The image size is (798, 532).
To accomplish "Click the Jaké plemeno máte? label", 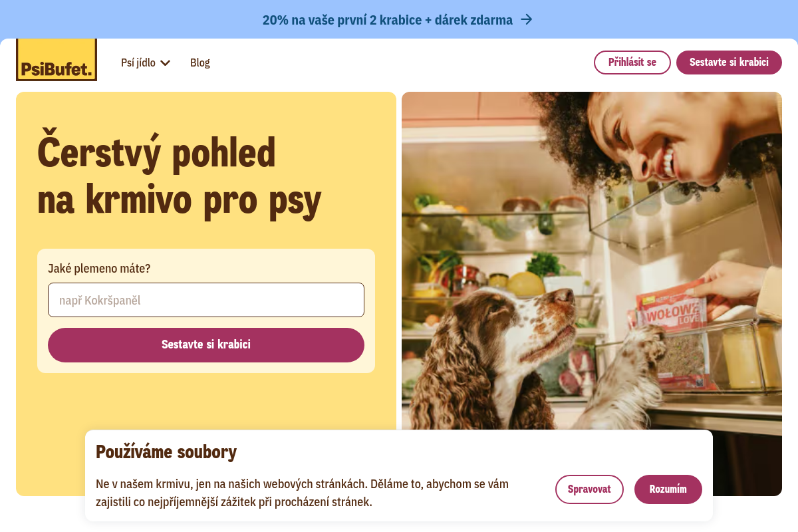I will coord(99,269).
